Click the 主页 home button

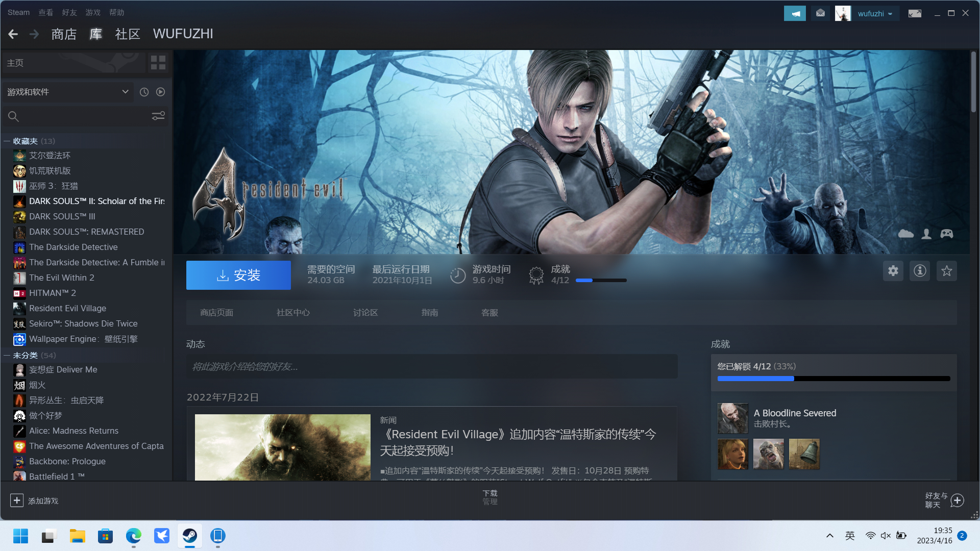coord(73,63)
